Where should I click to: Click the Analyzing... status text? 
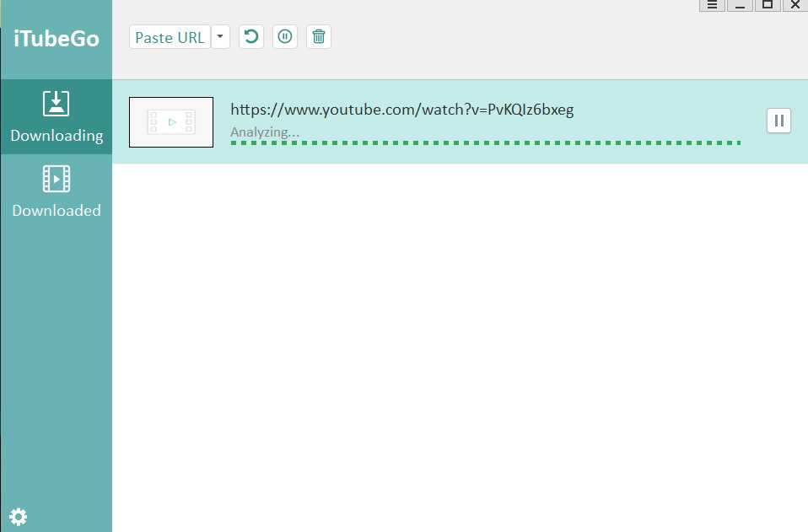click(x=264, y=132)
